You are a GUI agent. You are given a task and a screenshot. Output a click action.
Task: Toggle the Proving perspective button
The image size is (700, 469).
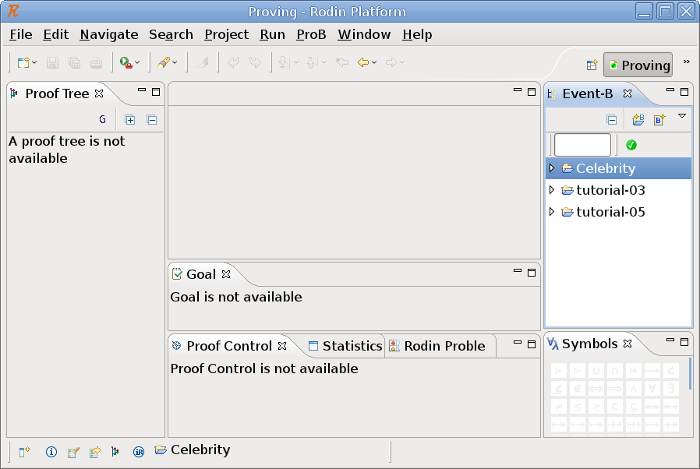(638, 65)
